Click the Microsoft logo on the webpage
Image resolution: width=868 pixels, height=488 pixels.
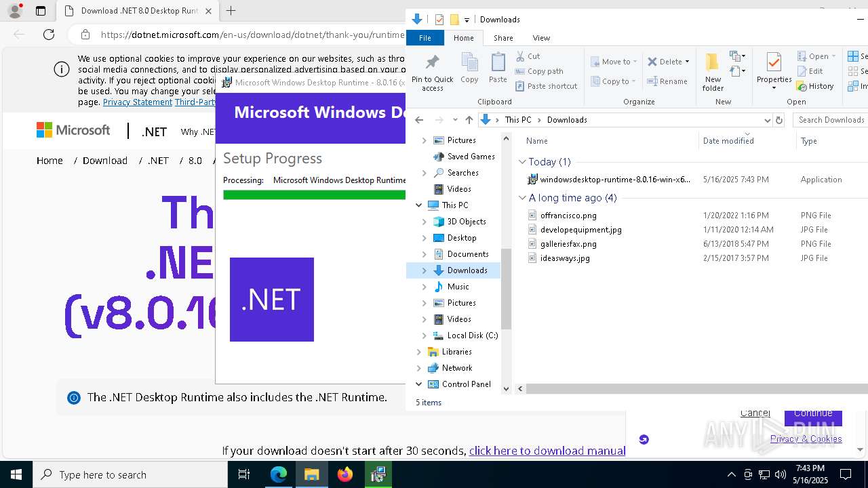click(73, 130)
